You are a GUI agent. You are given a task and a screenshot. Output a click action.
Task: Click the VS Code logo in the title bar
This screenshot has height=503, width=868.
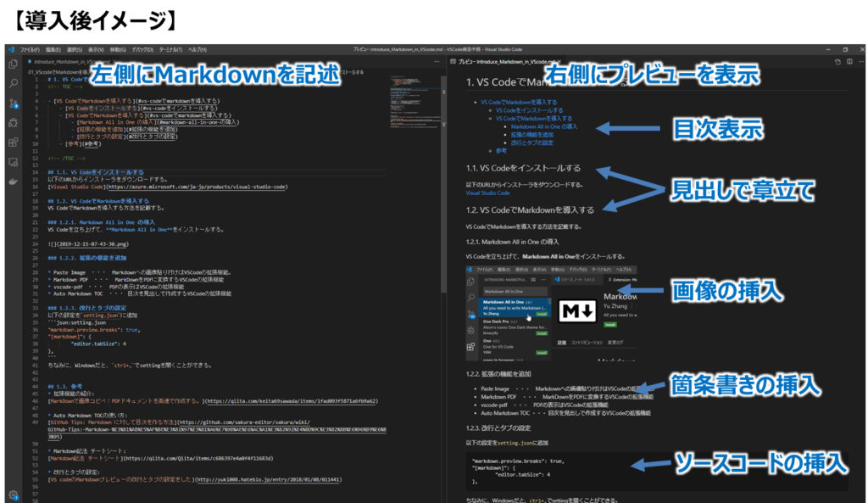point(11,49)
